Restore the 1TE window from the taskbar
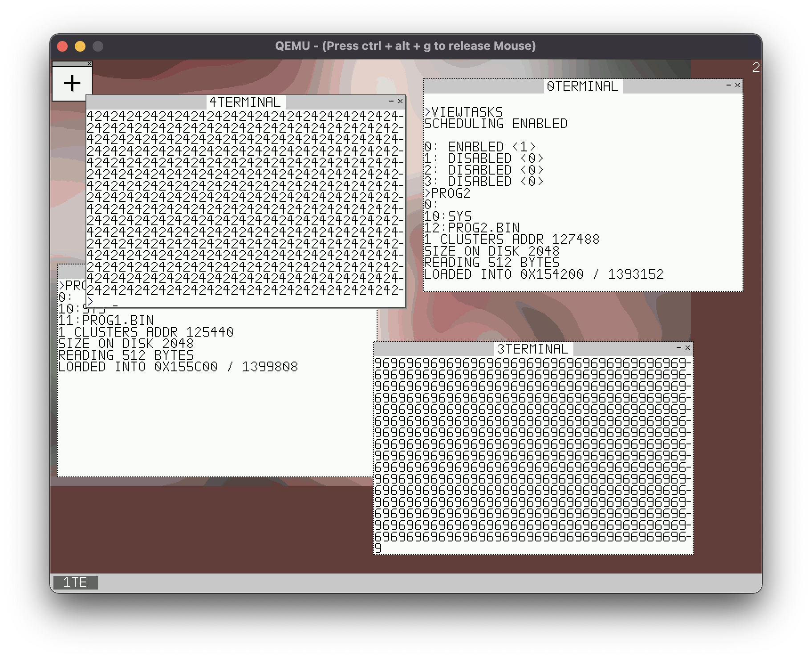812x659 pixels. 75,582
